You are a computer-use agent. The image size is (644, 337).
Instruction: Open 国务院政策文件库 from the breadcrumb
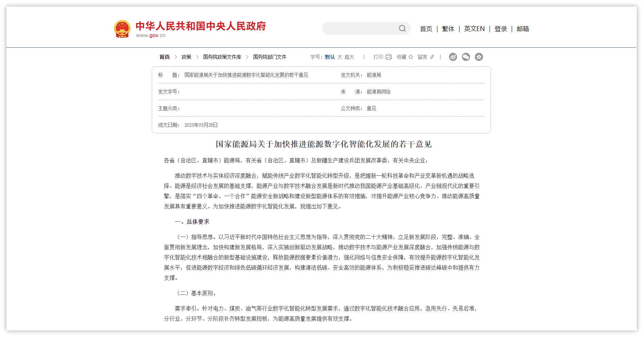[222, 57]
